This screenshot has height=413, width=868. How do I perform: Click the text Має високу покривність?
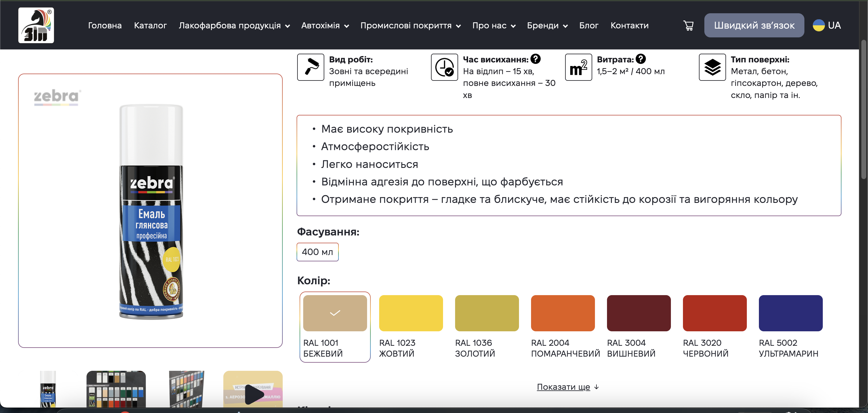coord(387,129)
